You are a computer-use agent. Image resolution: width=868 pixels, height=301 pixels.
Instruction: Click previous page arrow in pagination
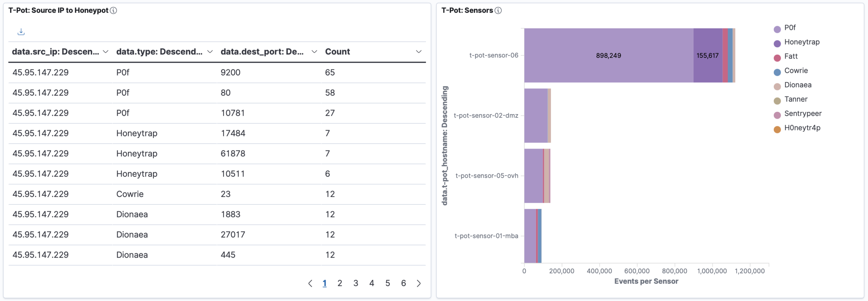point(310,283)
